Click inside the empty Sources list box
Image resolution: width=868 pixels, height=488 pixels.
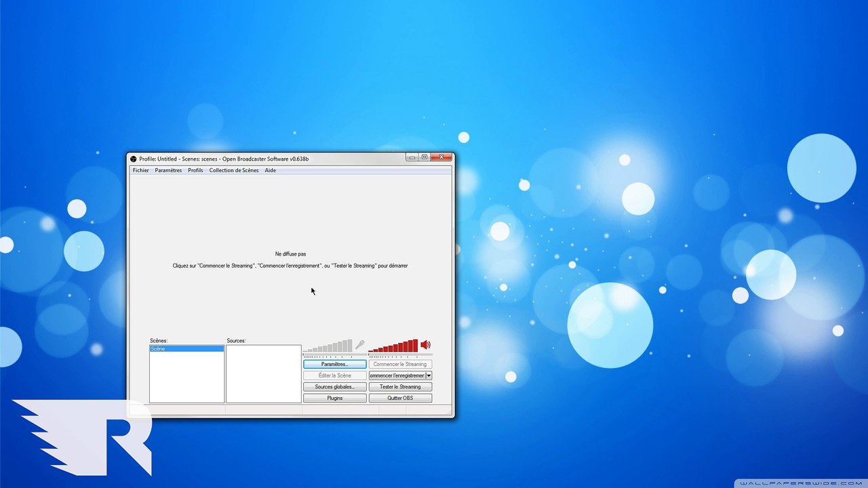coord(264,373)
